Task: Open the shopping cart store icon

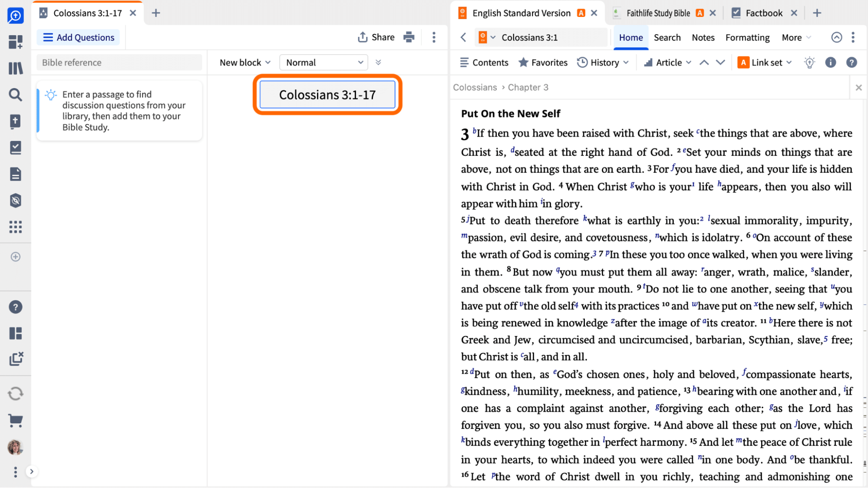Action: pos(16,420)
